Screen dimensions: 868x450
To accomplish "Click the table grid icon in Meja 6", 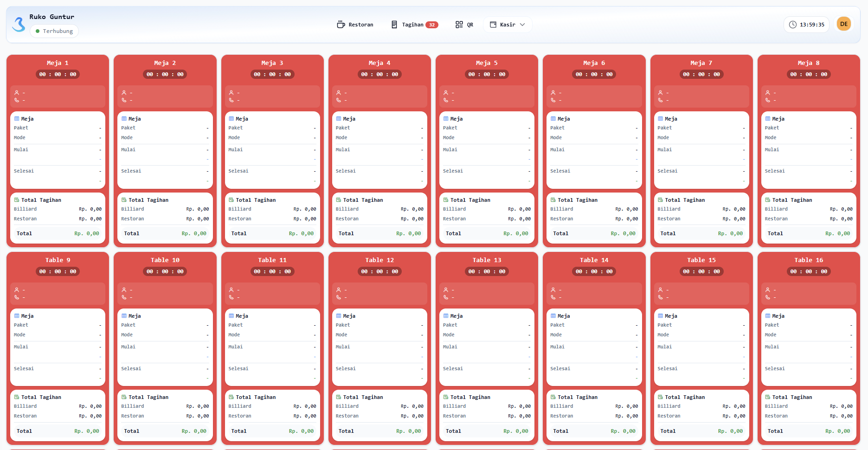I will [x=553, y=119].
